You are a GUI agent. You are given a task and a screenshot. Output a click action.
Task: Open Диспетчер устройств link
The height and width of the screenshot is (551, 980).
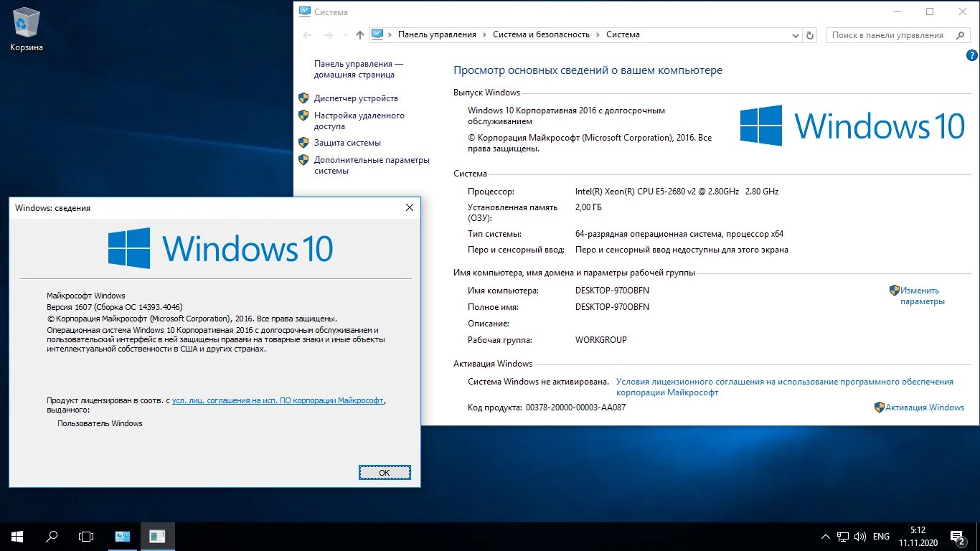[356, 98]
